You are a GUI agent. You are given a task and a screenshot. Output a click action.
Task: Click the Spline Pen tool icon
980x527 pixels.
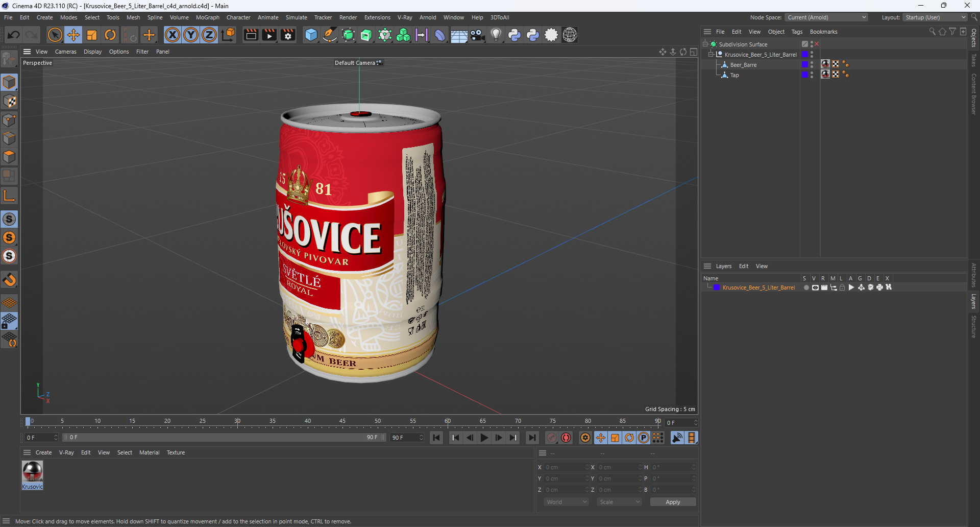pos(330,35)
